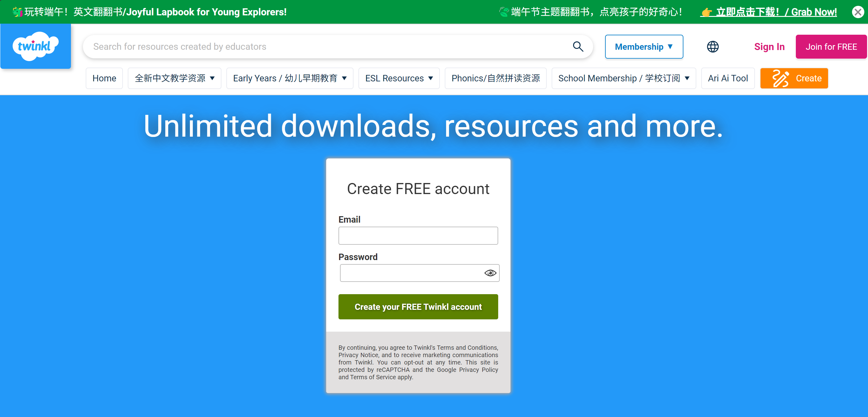Click the 端午节主题翻翻书 banner text
The width and height of the screenshot is (868, 417).
[x=590, y=12]
